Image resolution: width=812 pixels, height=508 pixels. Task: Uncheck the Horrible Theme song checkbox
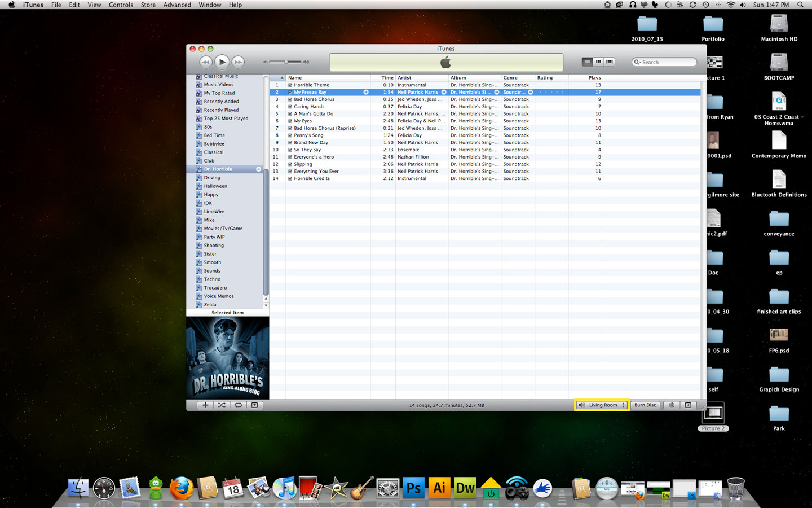click(x=290, y=85)
